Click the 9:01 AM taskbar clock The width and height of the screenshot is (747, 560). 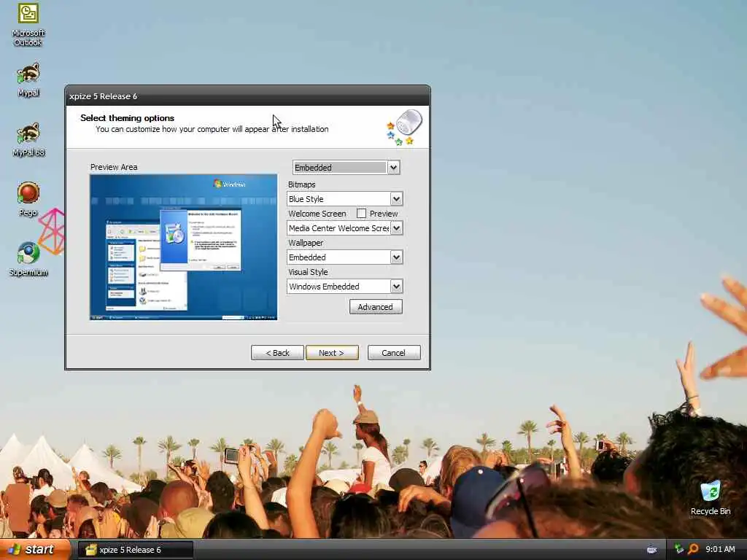720,549
